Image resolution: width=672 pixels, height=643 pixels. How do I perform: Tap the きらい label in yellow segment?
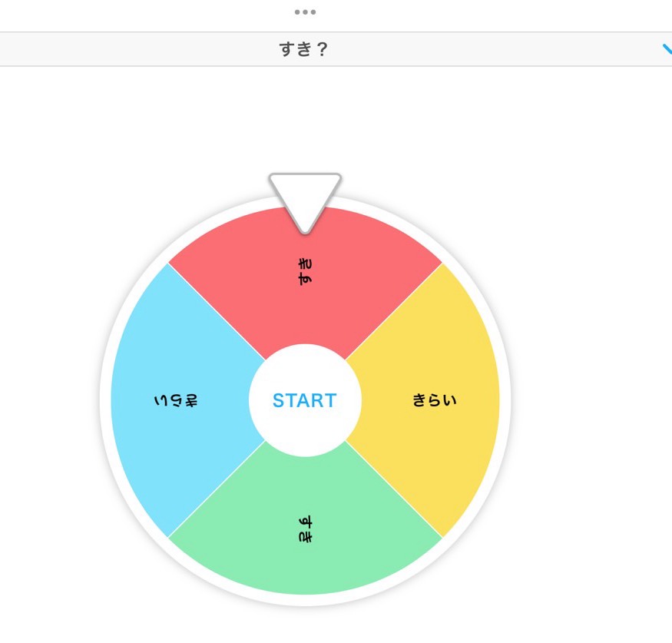pyautogui.click(x=435, y=400)
